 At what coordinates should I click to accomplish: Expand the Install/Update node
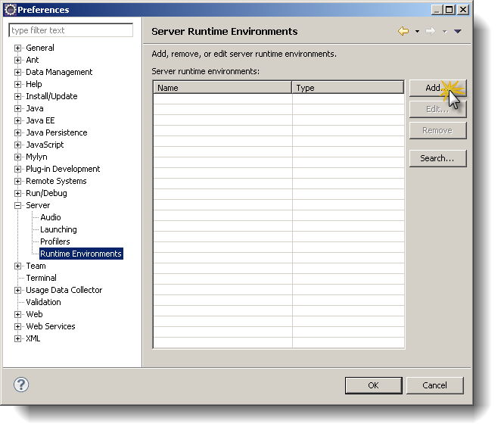(x=17, y=96)
